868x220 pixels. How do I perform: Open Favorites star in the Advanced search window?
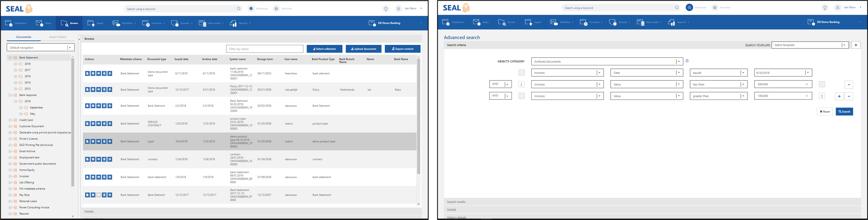715,8
